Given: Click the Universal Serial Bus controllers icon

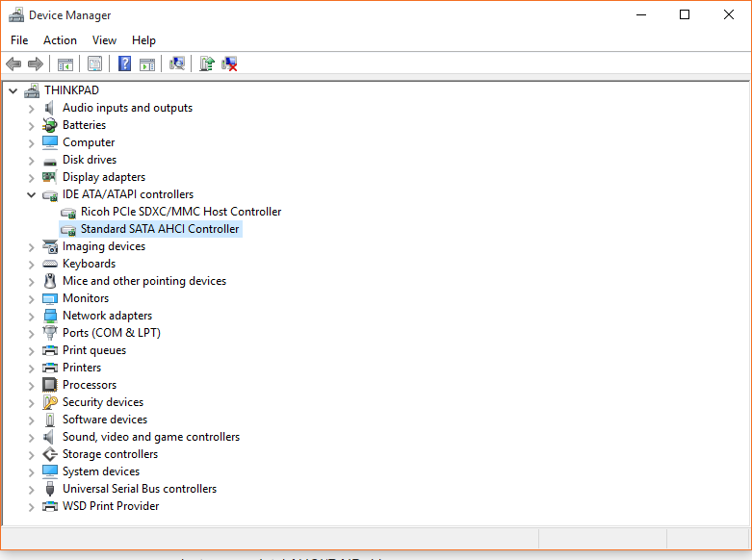Looking at the screenshot, I should pos(50,489).
